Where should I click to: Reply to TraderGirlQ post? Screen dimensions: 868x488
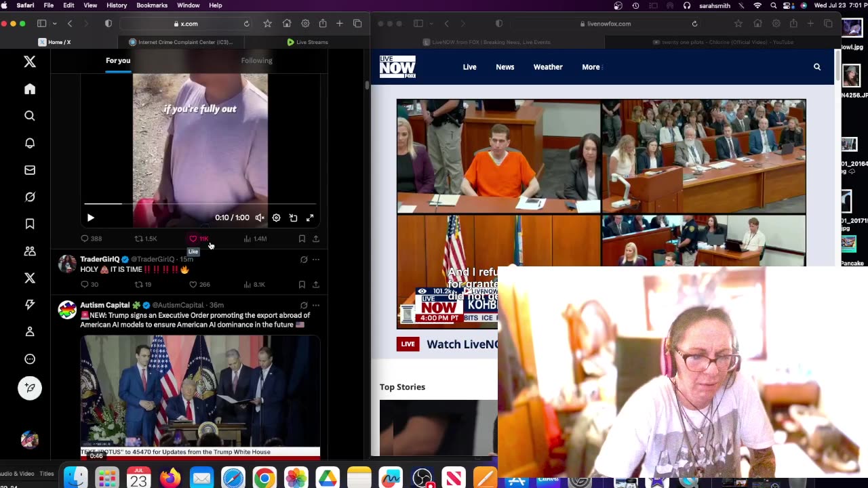[90, 285]
